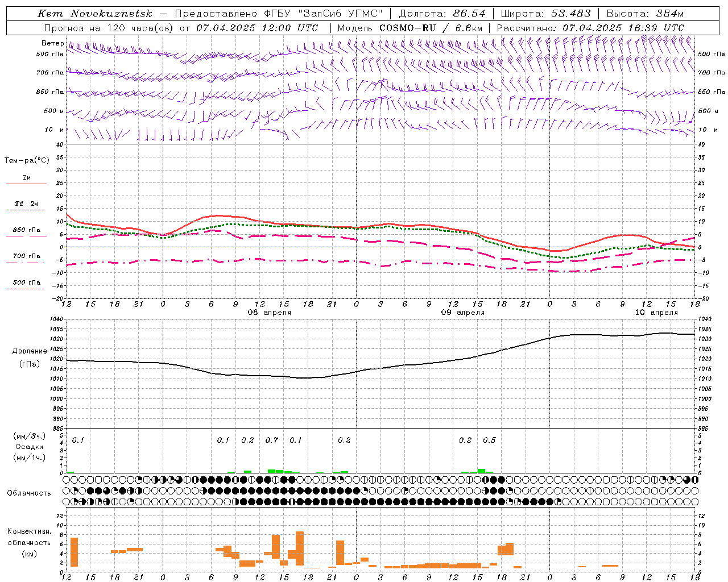Click the 'Высота: 384м' elevation text

(x=645, y=14)
